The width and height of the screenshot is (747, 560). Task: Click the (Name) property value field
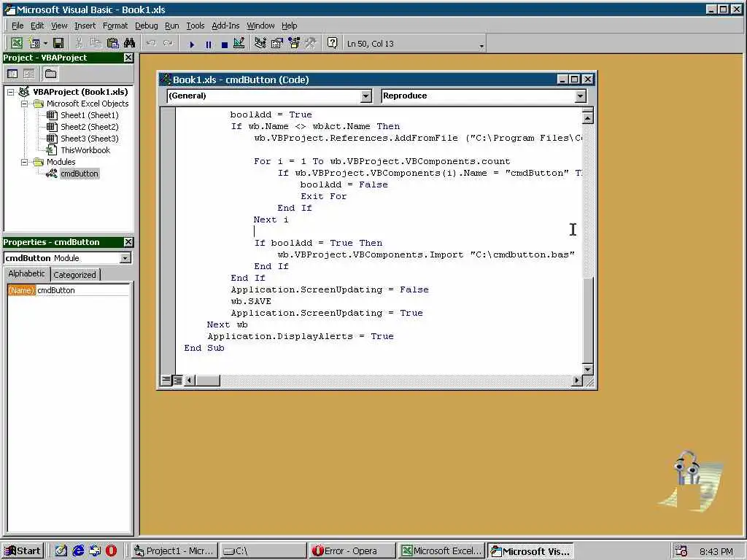pos(82,290)
